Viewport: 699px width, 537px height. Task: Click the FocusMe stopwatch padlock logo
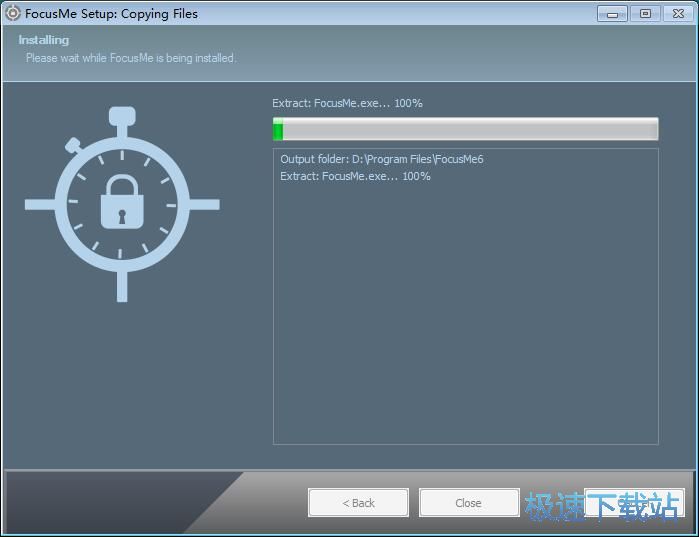122,204
